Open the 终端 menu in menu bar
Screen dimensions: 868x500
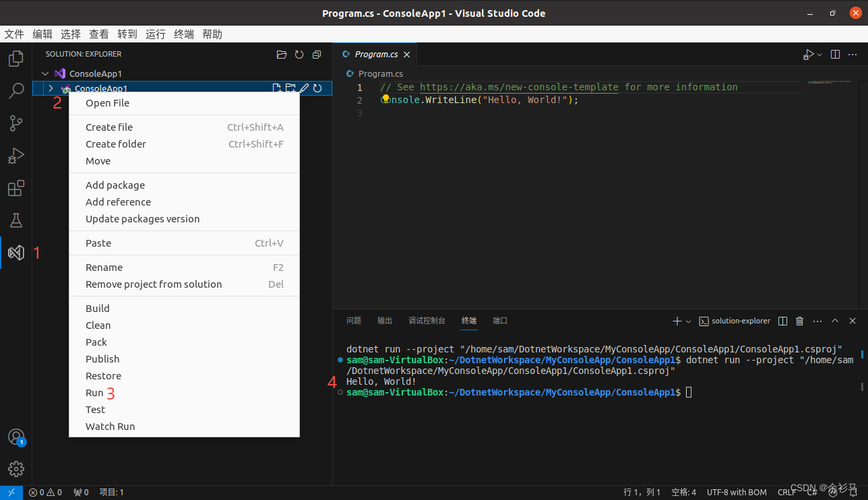click(x=184, y=34)
